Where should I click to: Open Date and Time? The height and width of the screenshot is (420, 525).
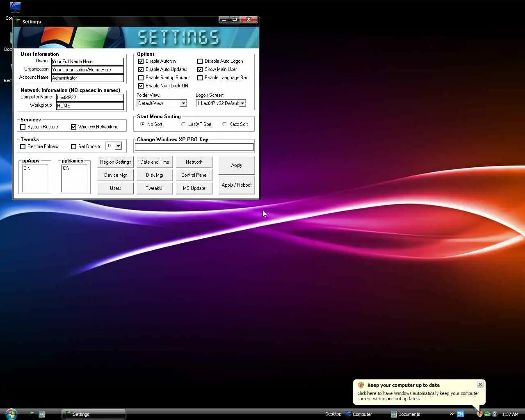pos(155,162)
